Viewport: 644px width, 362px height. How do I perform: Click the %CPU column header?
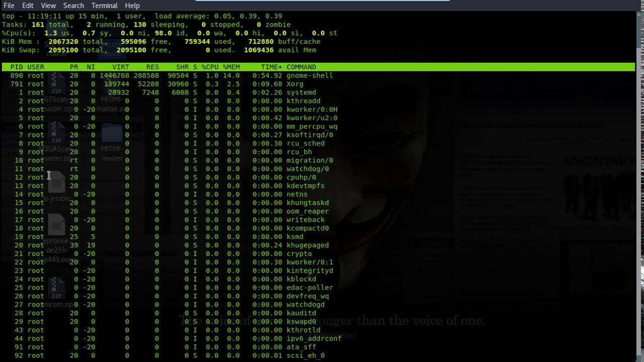tap(210, 67)
